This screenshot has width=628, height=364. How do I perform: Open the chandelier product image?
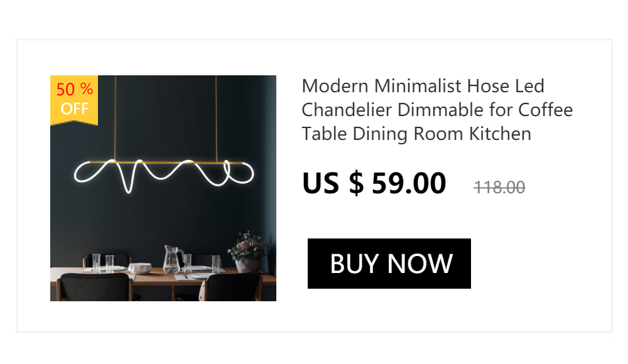163,188
